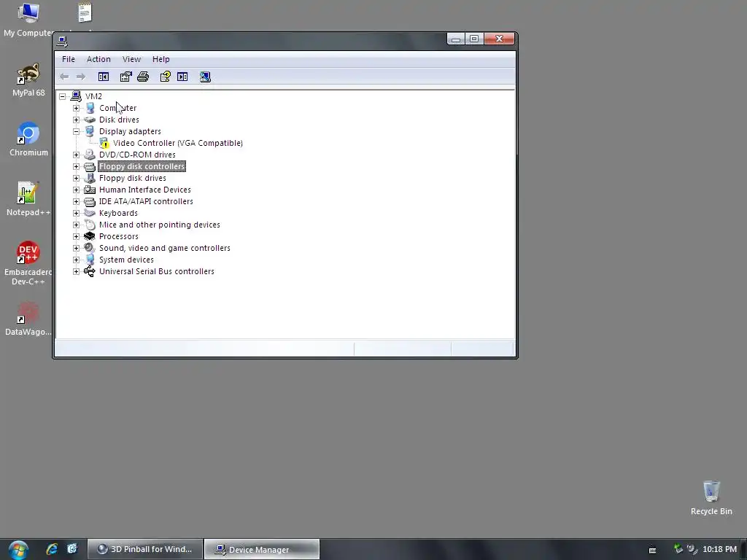Collapse the Display adapters category

tap(76, 131)
